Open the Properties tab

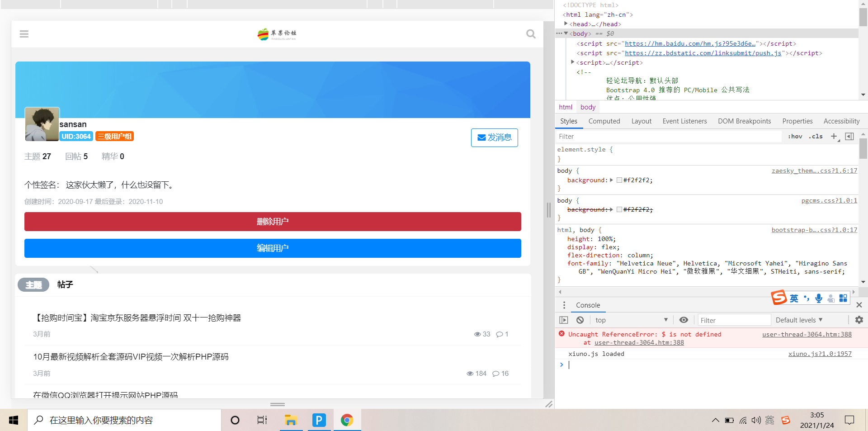[x=797, y=121]
